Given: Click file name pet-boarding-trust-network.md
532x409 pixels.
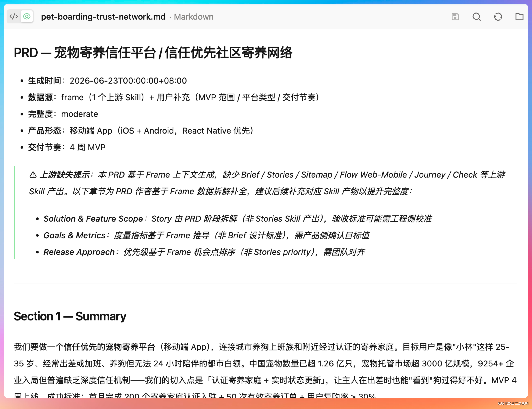Looking at the screenshot, I should (x=103, y=17).
